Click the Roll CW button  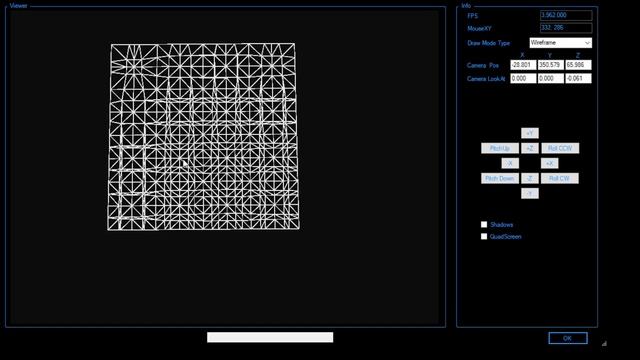point(560,178)
